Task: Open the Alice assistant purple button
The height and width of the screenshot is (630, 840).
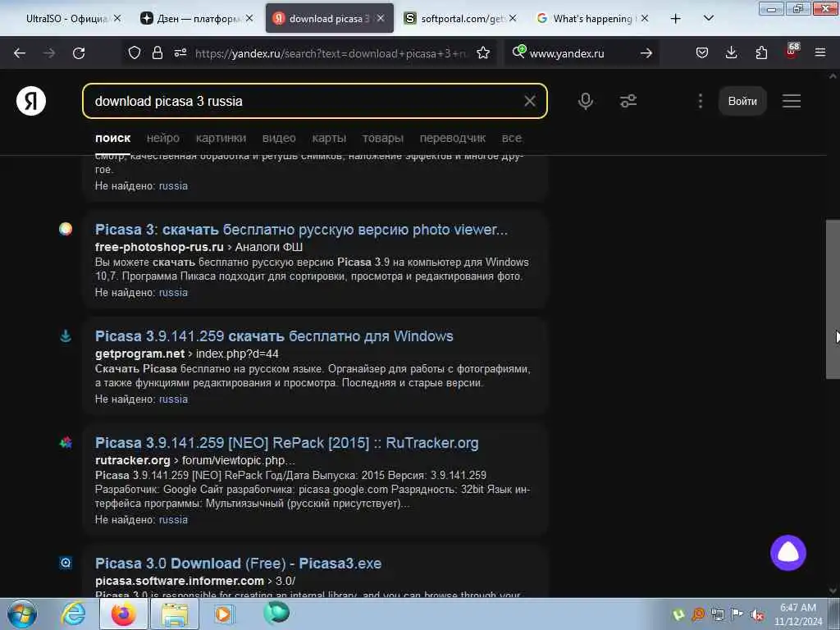Action: [788, 553]
